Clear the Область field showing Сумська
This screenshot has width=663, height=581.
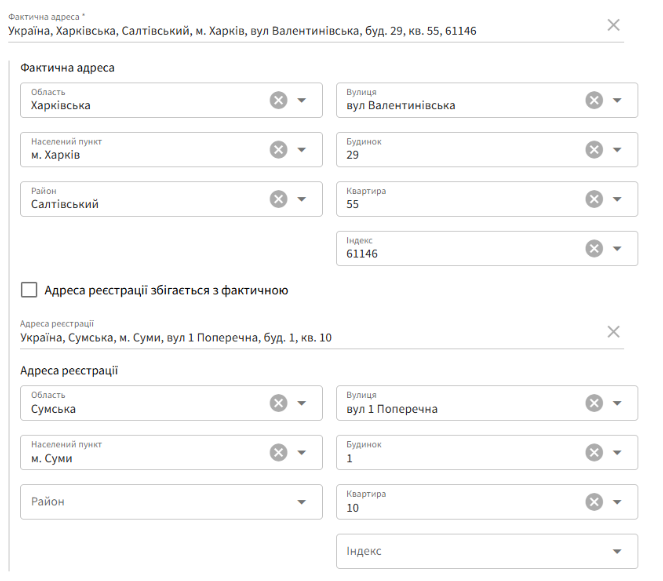(278, 403)
